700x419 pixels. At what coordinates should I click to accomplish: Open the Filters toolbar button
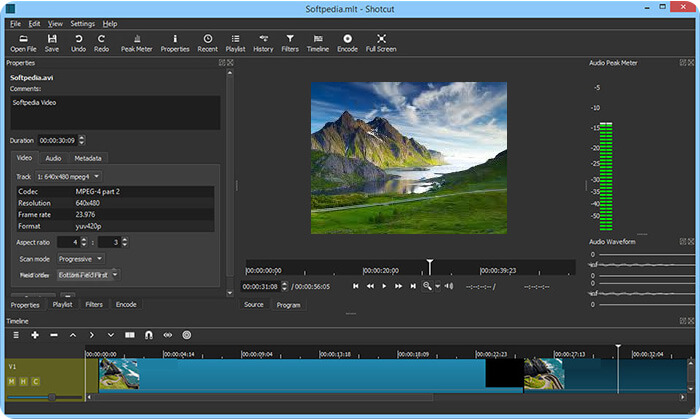pyautogui.click(x=290, y=44)
